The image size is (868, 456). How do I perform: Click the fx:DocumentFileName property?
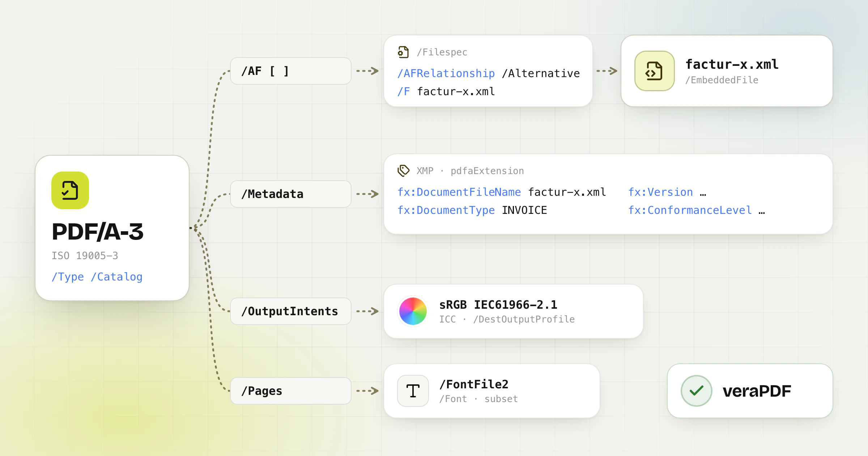click(459, 192)
